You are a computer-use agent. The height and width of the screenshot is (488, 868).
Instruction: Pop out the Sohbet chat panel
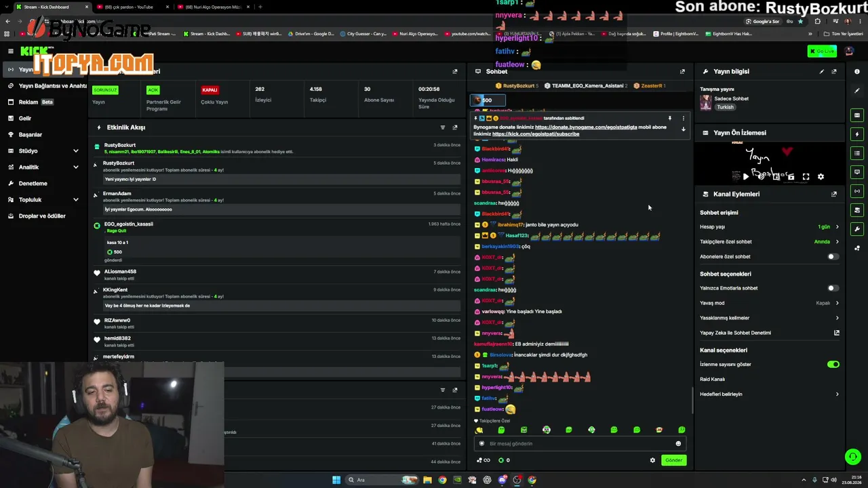[x=682, y=71]
